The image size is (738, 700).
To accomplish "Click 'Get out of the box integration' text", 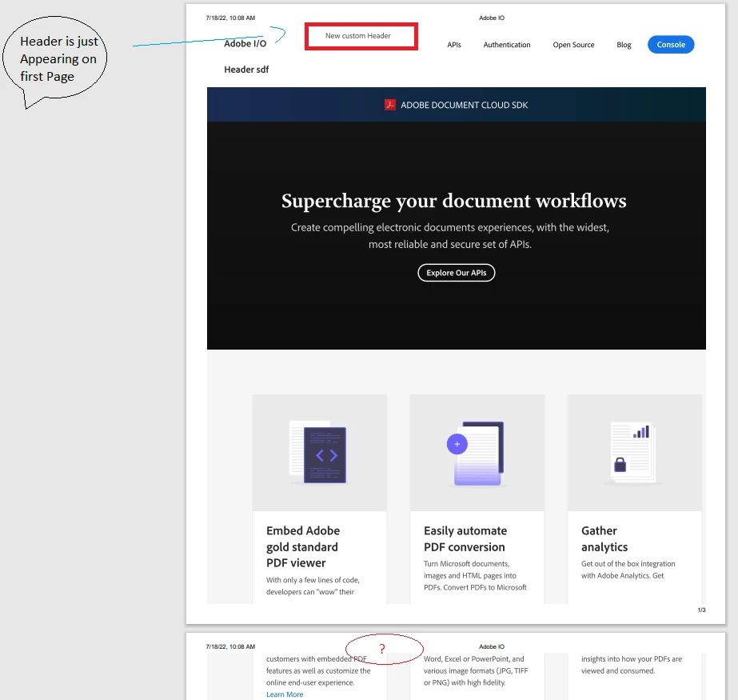I will pos(628,564).
